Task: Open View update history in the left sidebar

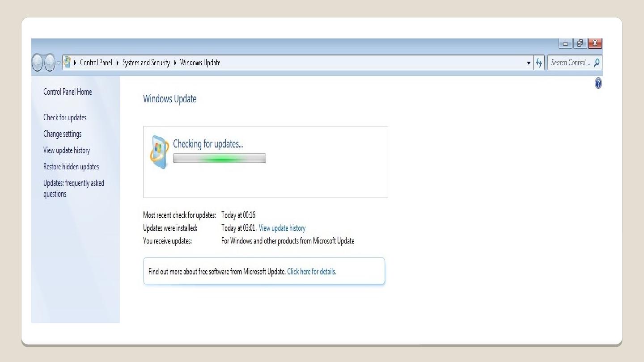Action: [67, 151]
